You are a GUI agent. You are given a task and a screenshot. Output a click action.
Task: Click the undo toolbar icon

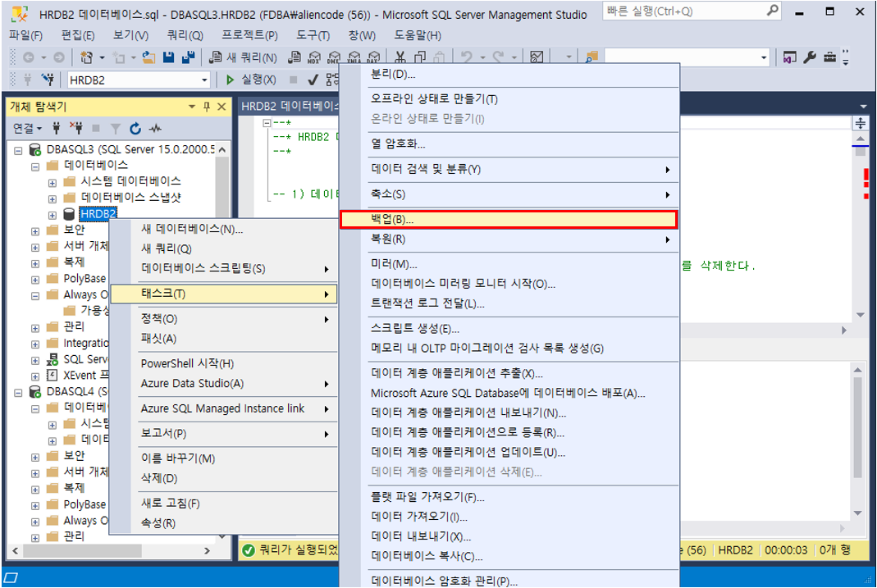pos(467,57)
